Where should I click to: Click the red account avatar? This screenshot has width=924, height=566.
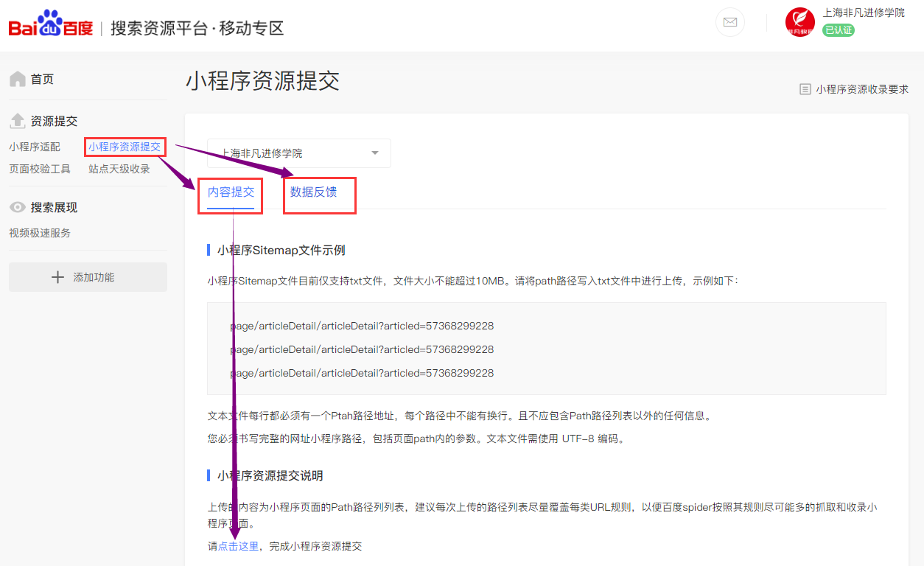(x=800, y=22)
